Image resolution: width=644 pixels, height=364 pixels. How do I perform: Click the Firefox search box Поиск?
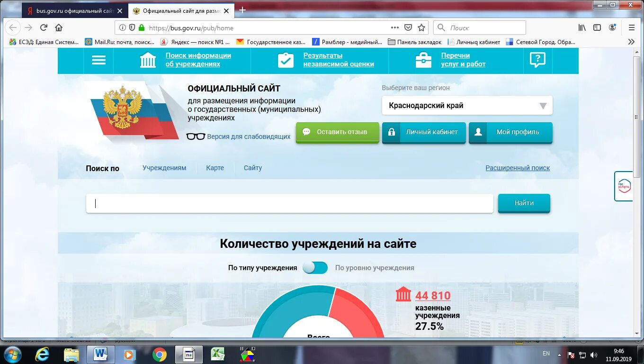[480, 27]
